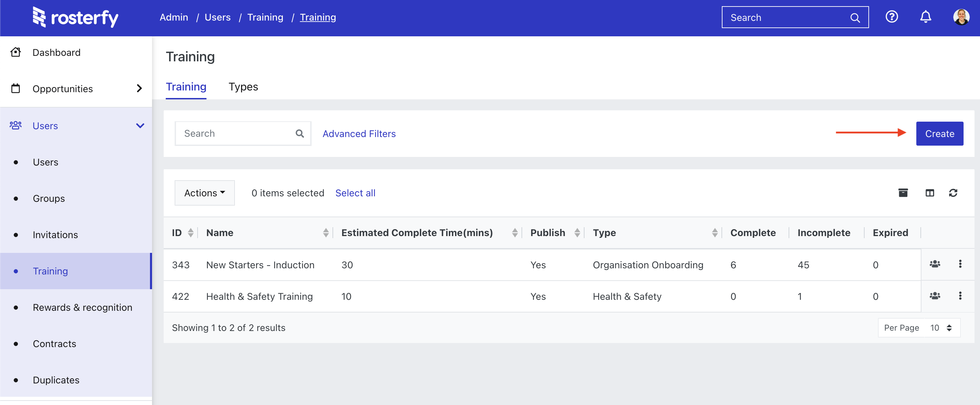Click the archive box icon
Image resolution: width=980 pixels, height=405 pixels.
point(903,193)
